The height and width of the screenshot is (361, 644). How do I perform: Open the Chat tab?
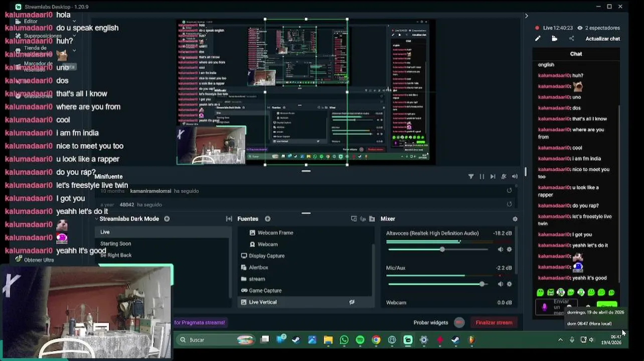point(576,54)
